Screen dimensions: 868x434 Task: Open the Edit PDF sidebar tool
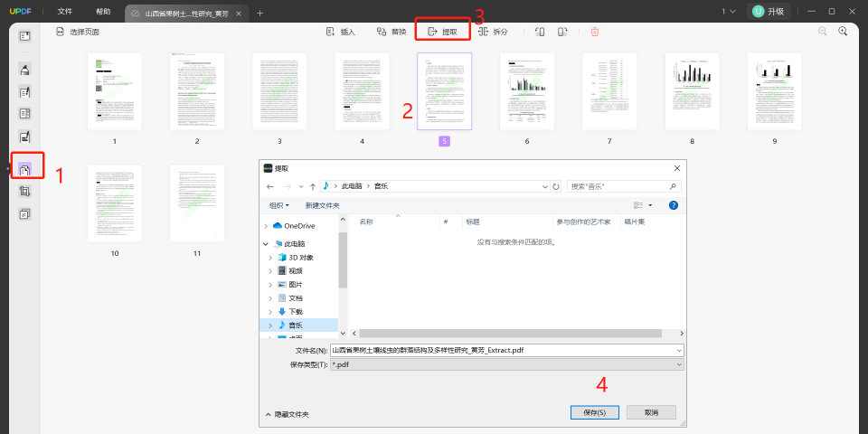[x=25, y=91]
